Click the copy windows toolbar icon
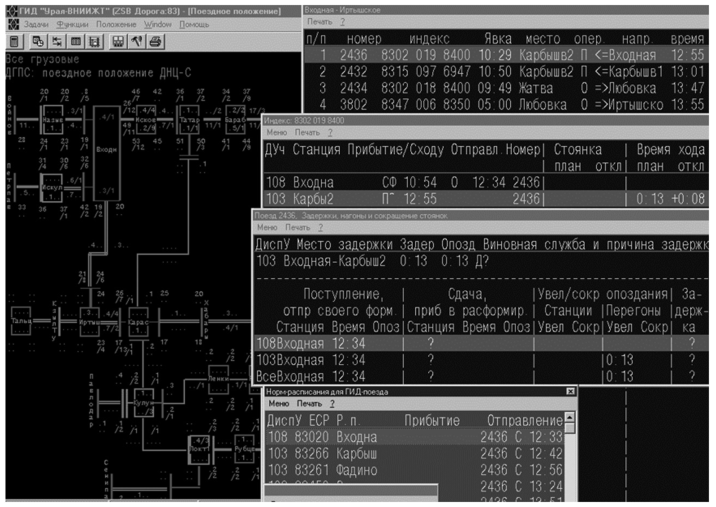 click(38, 41)
